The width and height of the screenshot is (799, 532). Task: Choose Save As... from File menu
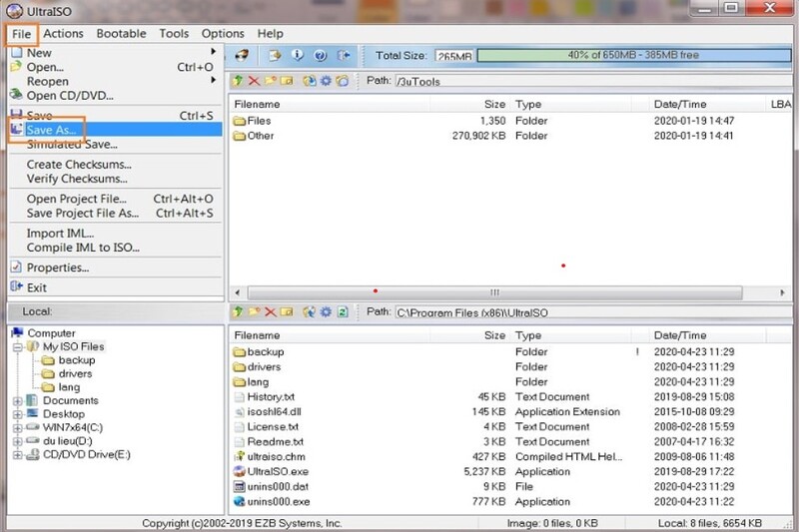pos(52,130)
